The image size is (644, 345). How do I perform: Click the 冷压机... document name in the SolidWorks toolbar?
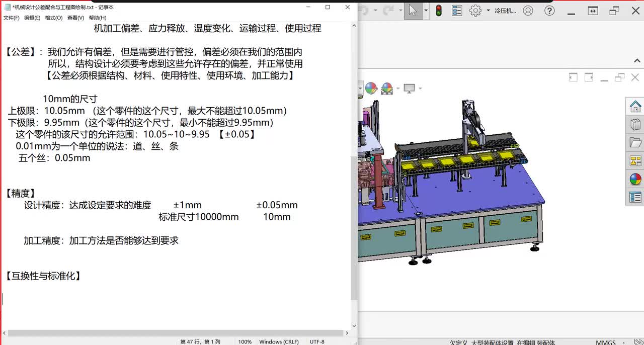505,11
